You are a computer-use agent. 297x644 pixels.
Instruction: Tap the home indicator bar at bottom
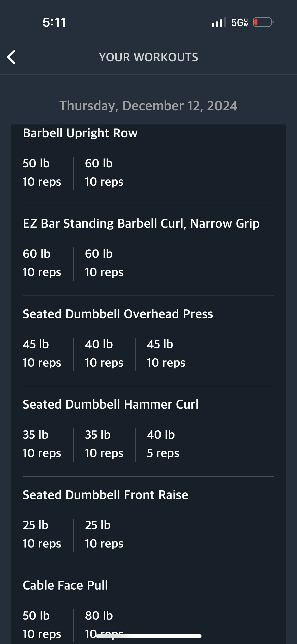(149, 636)
